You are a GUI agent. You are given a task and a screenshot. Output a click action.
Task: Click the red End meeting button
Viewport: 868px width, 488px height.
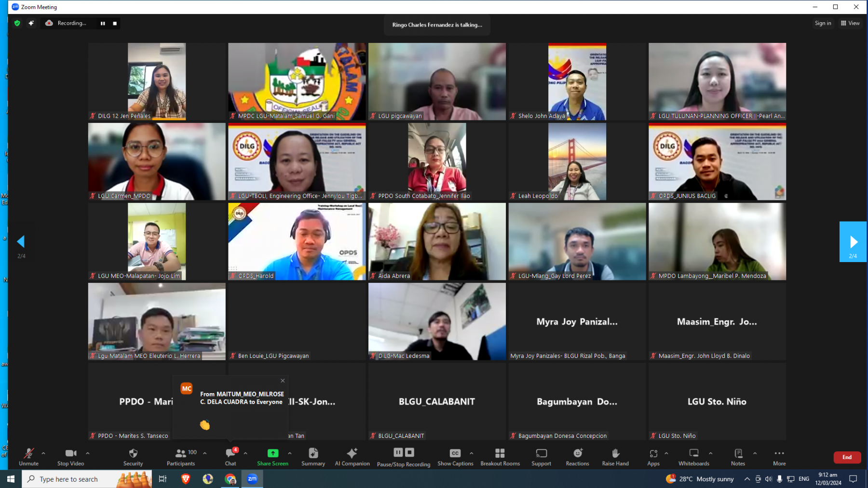pyautogui.click(x=847, y=457)
